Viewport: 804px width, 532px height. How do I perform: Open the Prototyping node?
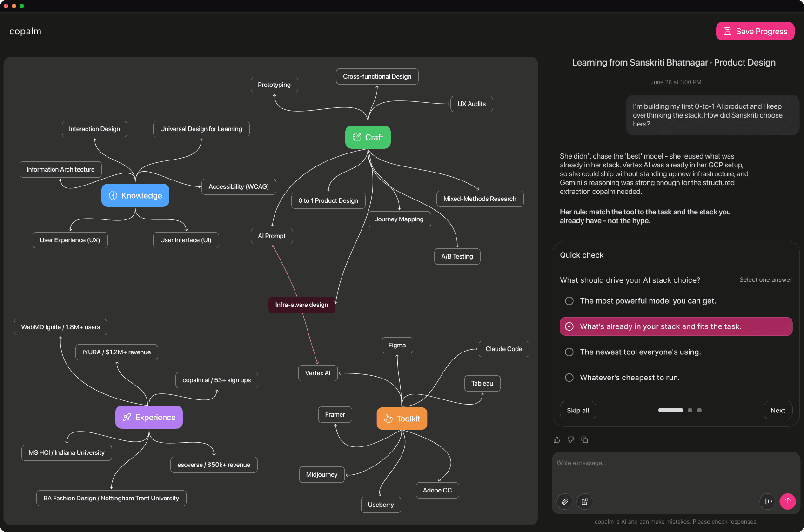pos(275,85)
